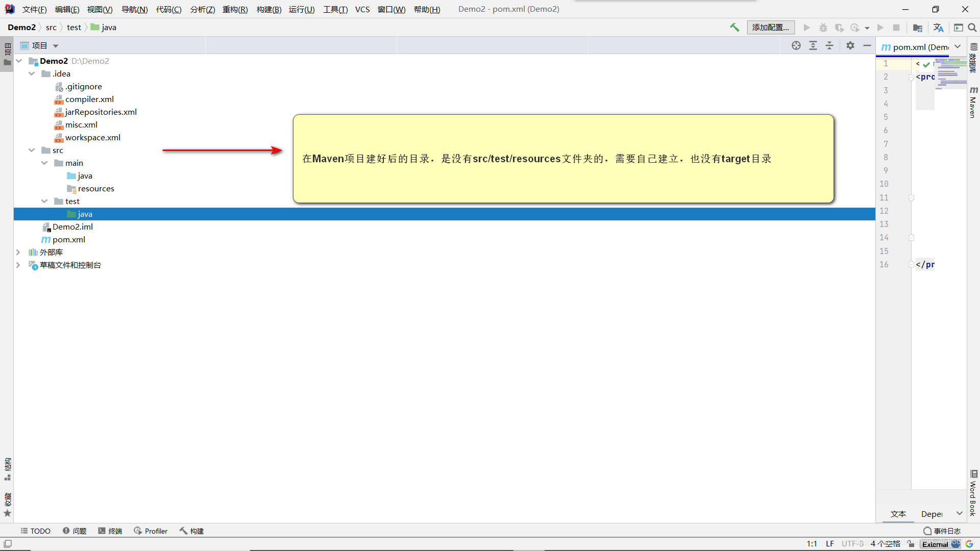
Task: Switch to the pom.xml editor tab
Action: pyautogui.click(x=915, y=47)
